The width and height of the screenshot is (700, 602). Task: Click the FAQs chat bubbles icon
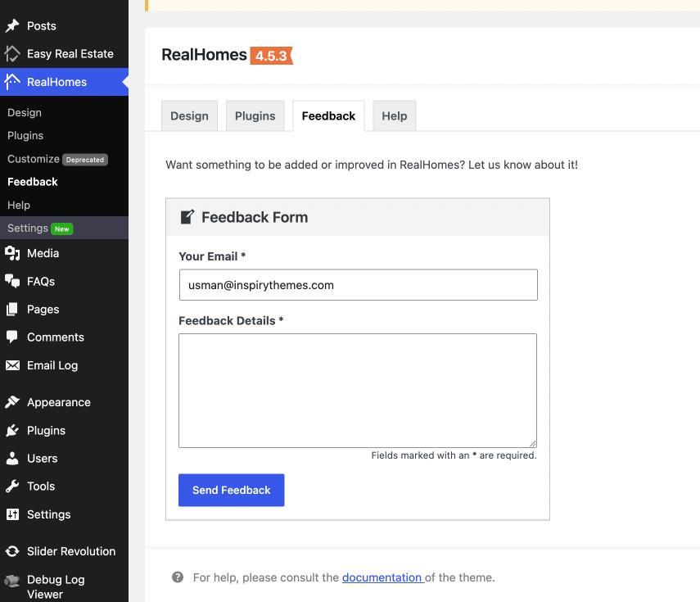[x=12, y=282]
